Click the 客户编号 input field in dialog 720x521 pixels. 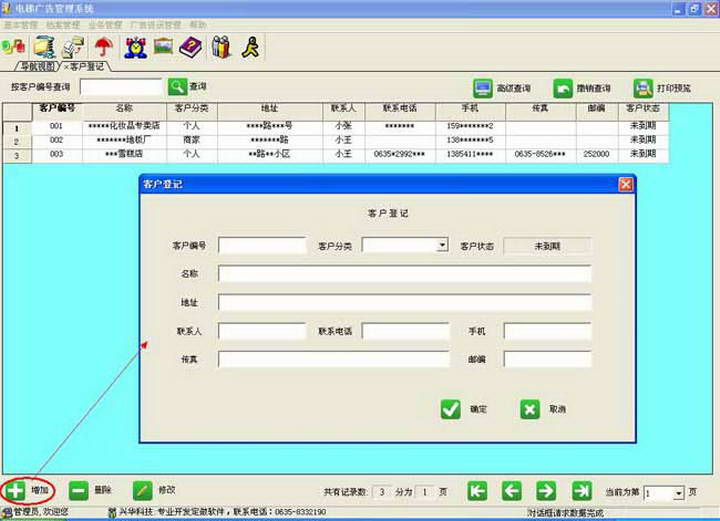(262, 245)
